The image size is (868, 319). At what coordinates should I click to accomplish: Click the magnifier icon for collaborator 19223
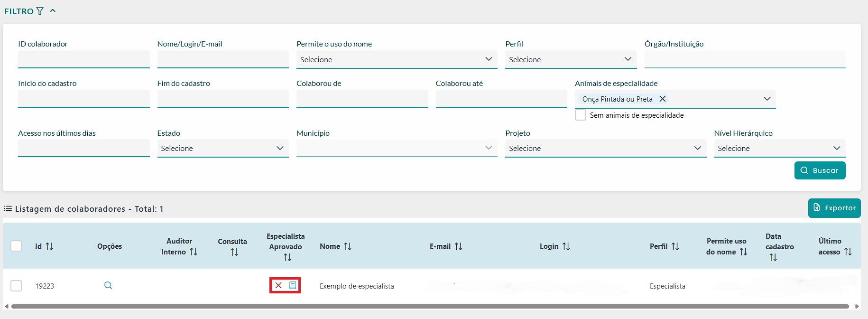(x=108, y=285)
